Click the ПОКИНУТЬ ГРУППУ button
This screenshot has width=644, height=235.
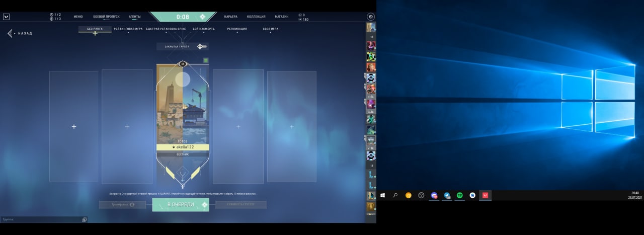[x=241, y=205]
